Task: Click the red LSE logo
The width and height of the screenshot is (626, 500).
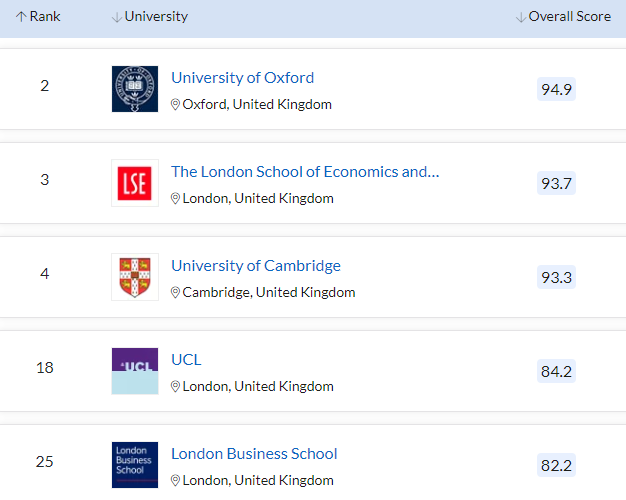Action: pyautogui.click(x=135, y=183)
